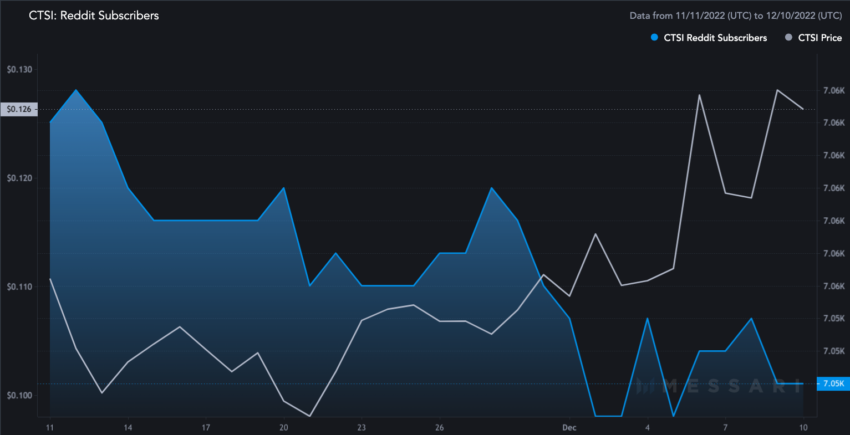Click the 14 date tick on x-axis

(x=128, y=427)
